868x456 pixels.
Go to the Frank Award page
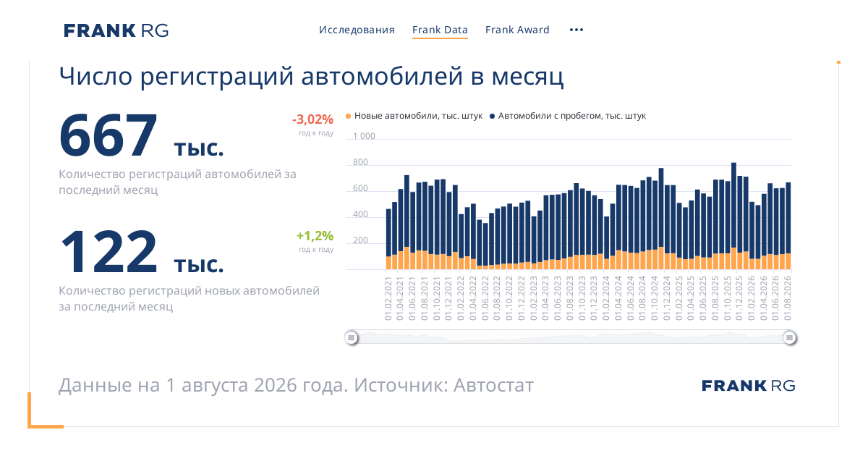(x=517, y=30)
